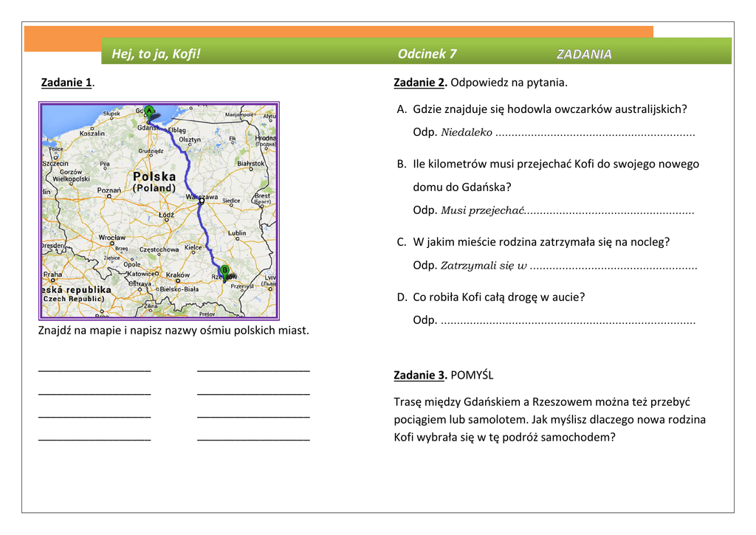Viewport: 756px width, 535px height.
Task: Click the Odcinek 7 header text
Action: click(427, 54)
